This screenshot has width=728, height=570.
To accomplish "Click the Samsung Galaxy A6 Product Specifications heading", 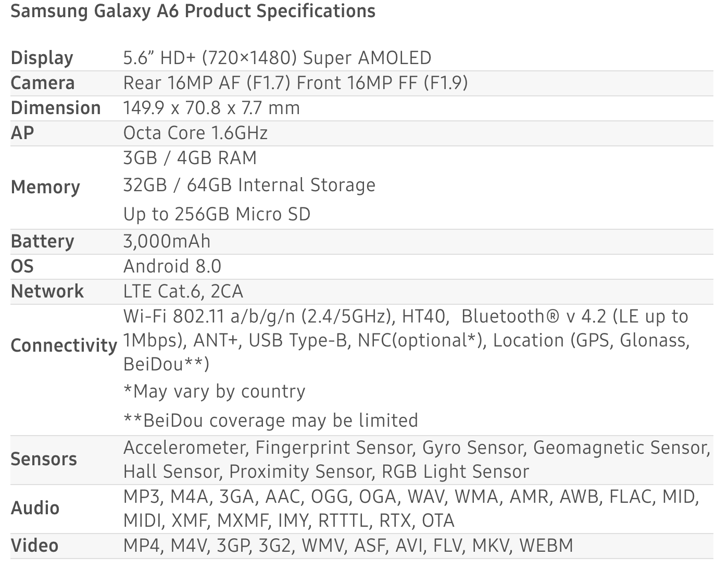I will [x=193, y=11].
